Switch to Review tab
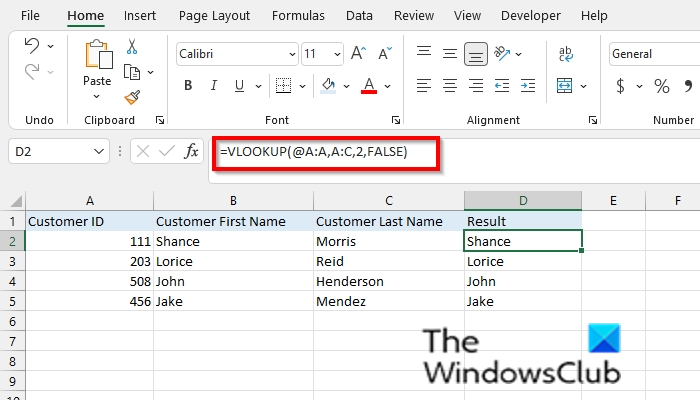 click(x=414, y=16)
